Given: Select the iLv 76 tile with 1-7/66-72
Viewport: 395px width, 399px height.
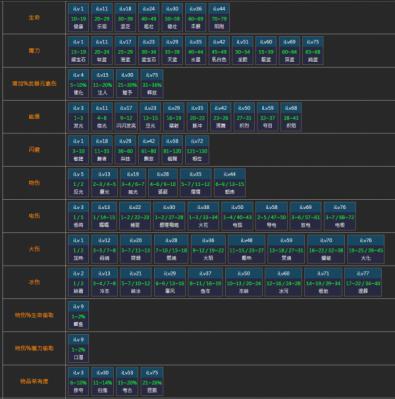Looking at the screenshot, I should tap(340, 216).
